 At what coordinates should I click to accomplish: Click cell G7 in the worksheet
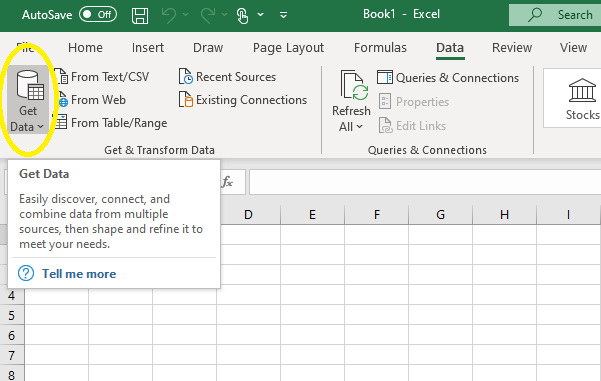click(441, 355)
